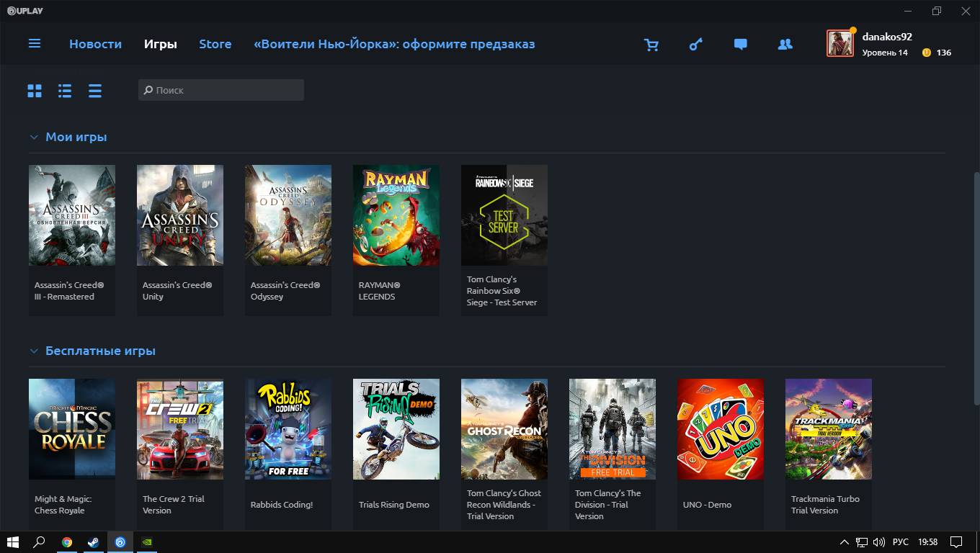Open Windows Start menu

coord(12,541)
